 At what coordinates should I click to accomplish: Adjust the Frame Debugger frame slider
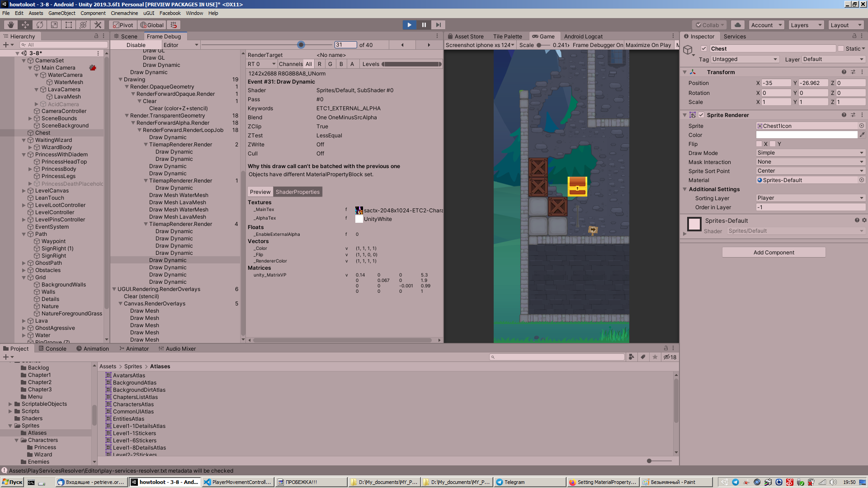302,45
